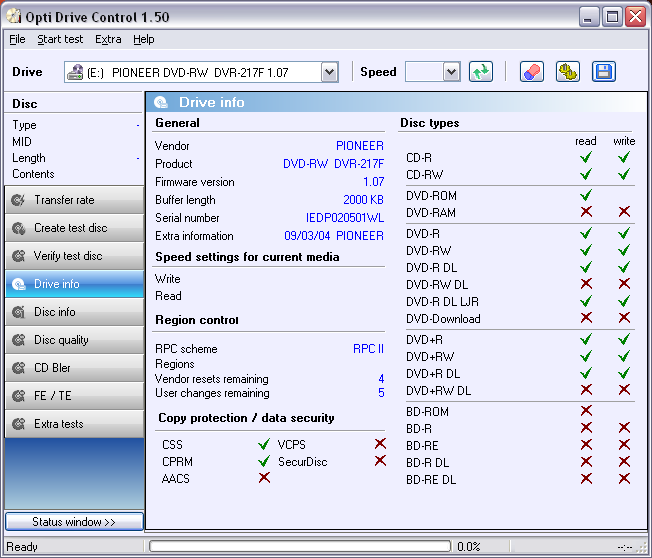Click the Disc quality sidebar icon
Viewport: 652px width, 558px height.
click(18, 340)
